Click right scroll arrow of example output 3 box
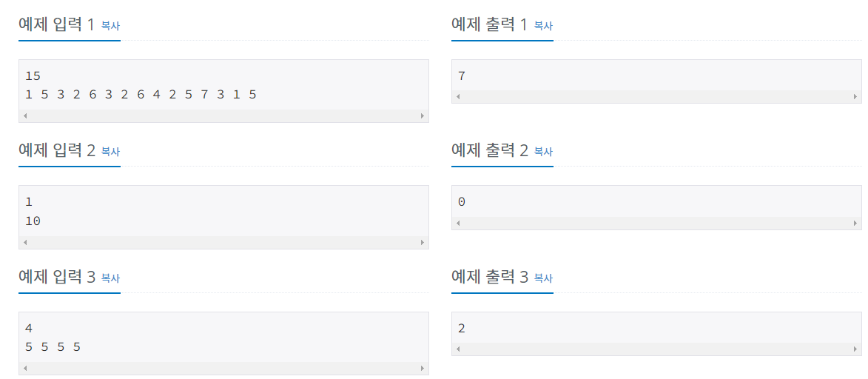This screenshot has height=379, width=868. click(x=855, y=349)
